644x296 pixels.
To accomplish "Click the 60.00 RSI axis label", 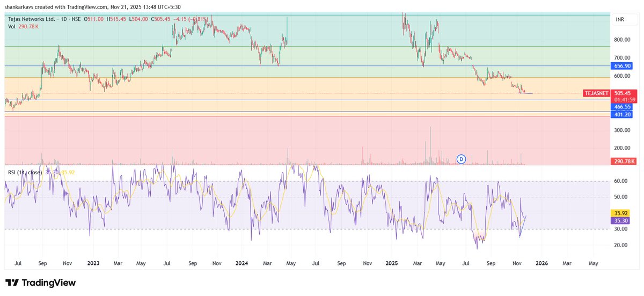I will [x=620, y=181].
